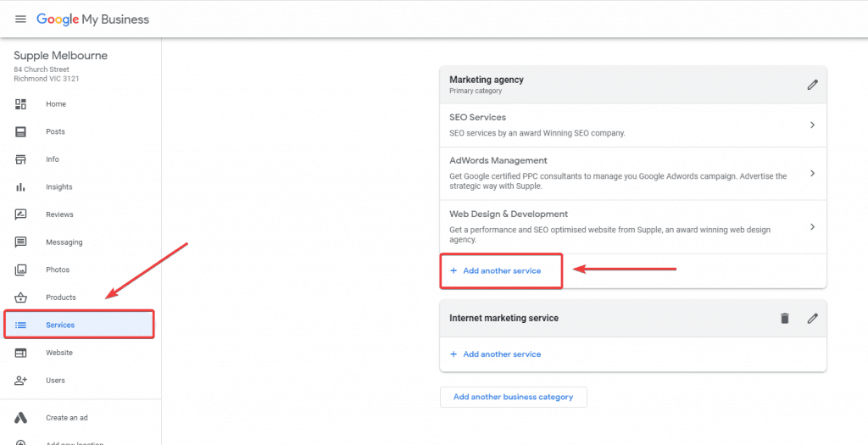Click the 84 Church Street address

click(x=42, y=70)
